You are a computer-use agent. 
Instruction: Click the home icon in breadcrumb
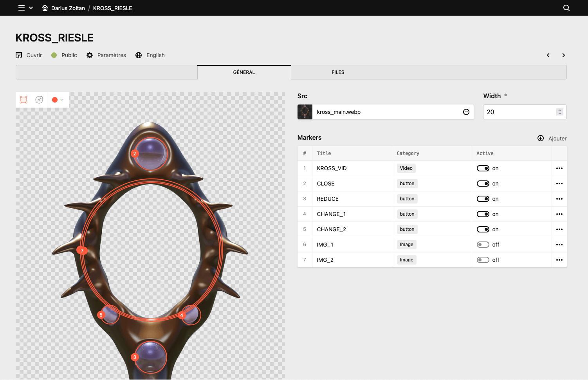pyautogui.click(x=45, y=8)
